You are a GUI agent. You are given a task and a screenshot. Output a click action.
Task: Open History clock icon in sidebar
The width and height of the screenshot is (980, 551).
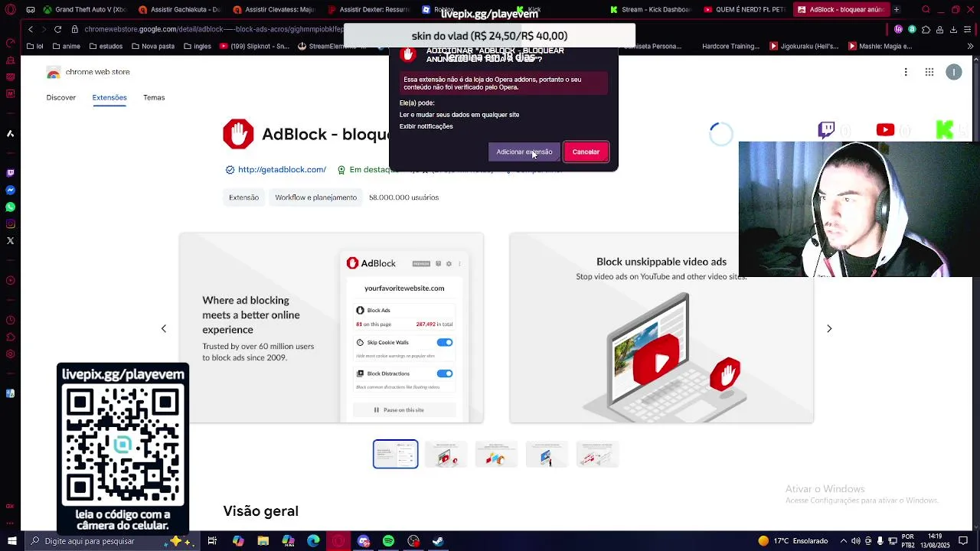(x=10, y=320)
